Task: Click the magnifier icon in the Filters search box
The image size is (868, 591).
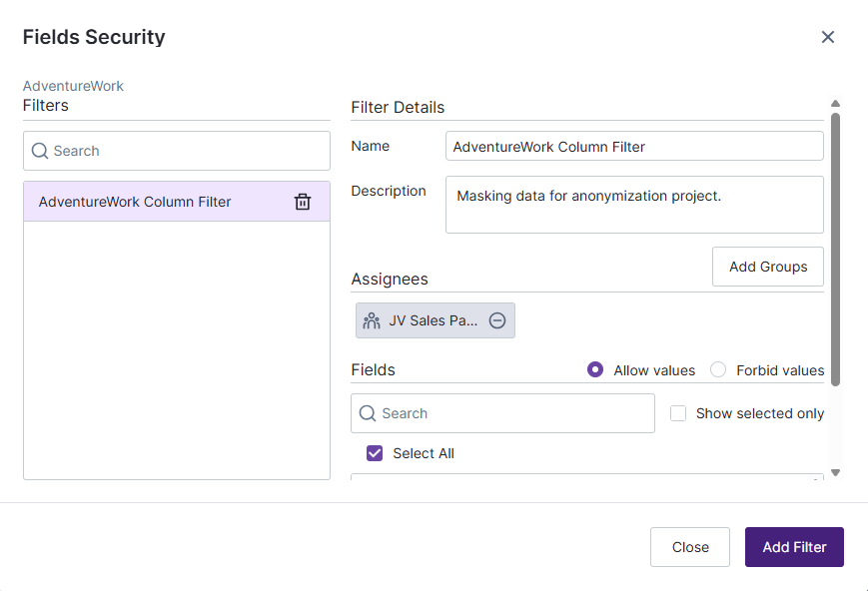Action: click(39, 150)
